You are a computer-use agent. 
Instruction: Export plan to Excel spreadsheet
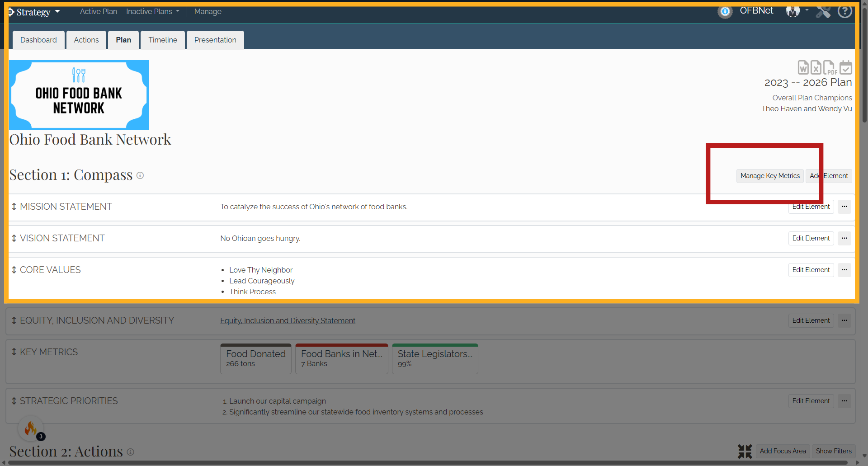coord(816,67)
